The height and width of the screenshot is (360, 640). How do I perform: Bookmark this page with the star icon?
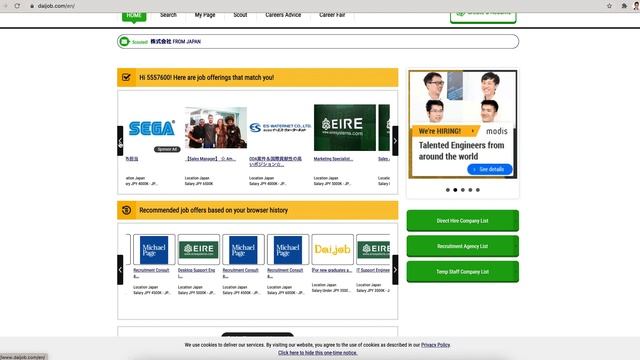click(x=609, y=6)
